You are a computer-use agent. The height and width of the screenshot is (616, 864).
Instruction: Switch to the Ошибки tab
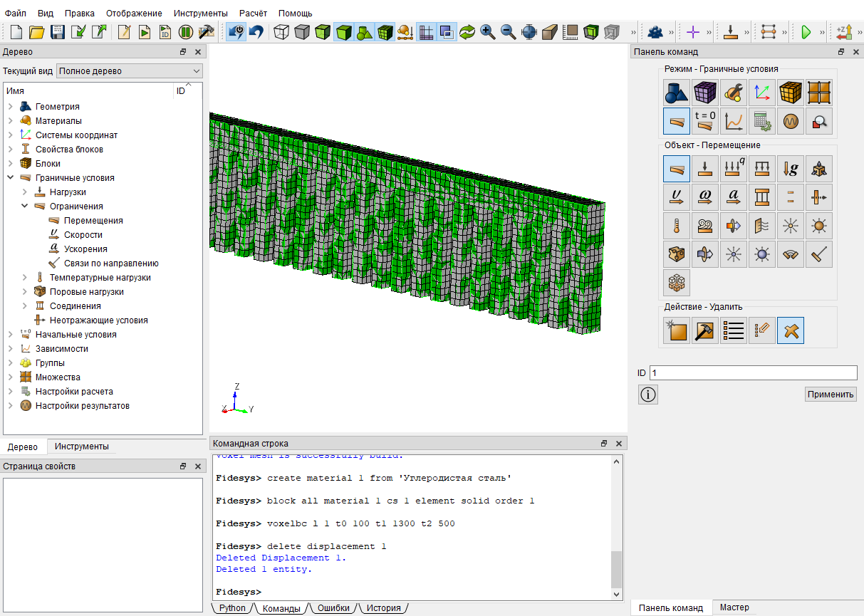click(x=333, y=608)
